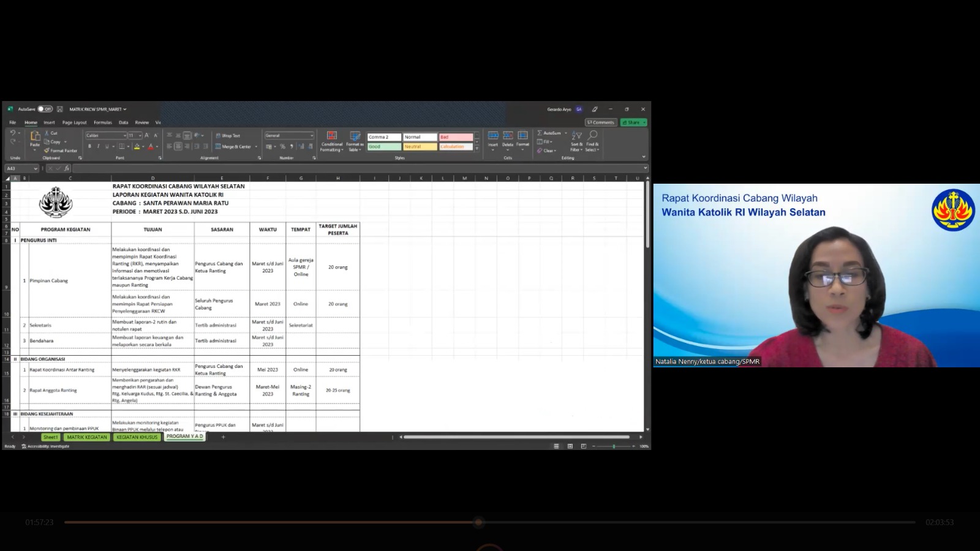
Task: Apply the yellow fill color bucket
Action: (x=137, y=146)
